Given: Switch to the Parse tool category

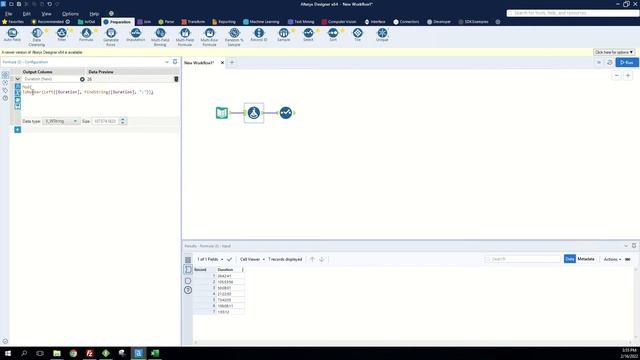Looking at the screenshot, I should pyautogui.click(x=166, y=22).
